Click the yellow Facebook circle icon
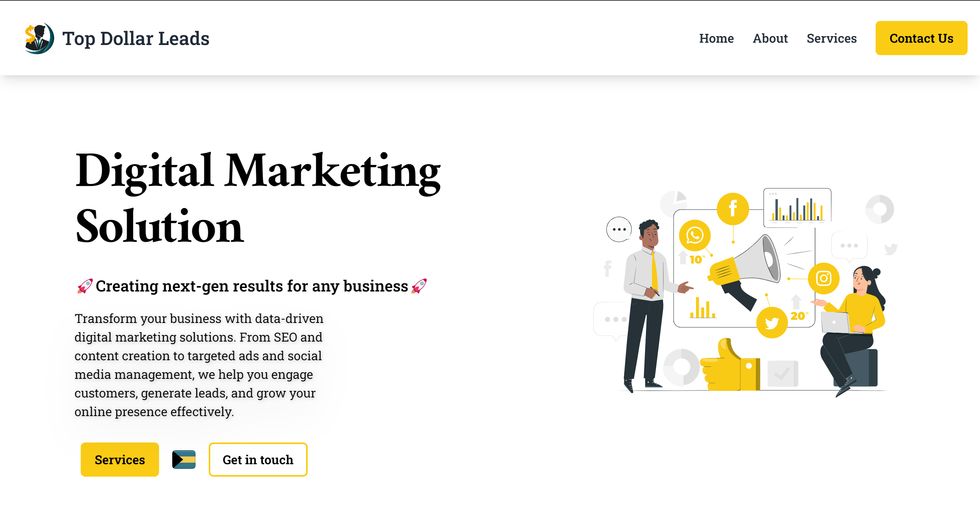This screenshot has width=980, height=524. (733, 209)
